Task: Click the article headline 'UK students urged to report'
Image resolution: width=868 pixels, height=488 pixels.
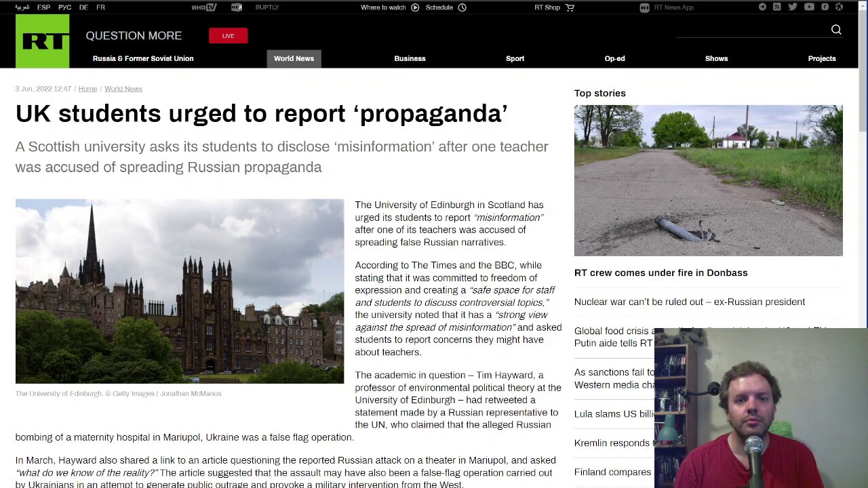Action: tap(261, 113)
